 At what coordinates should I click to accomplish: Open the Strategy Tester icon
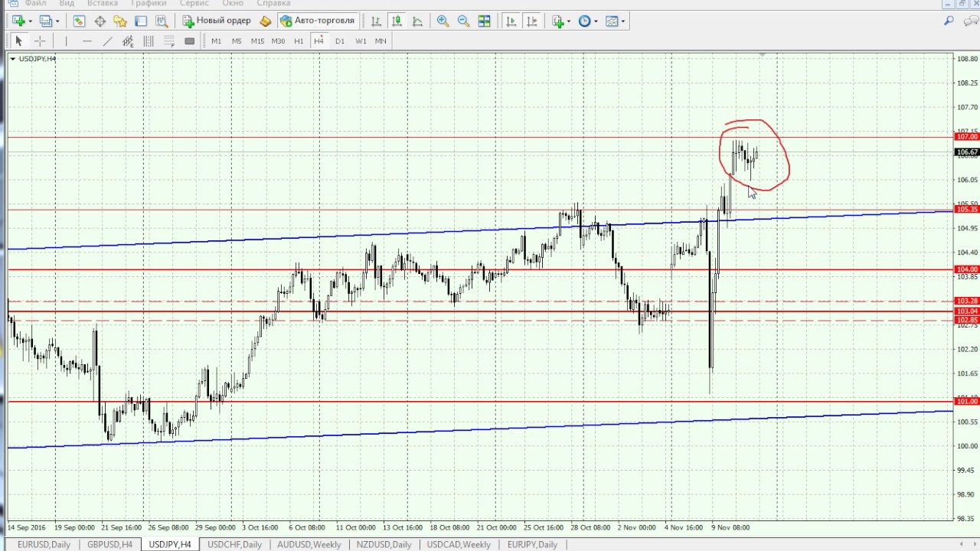162,21
